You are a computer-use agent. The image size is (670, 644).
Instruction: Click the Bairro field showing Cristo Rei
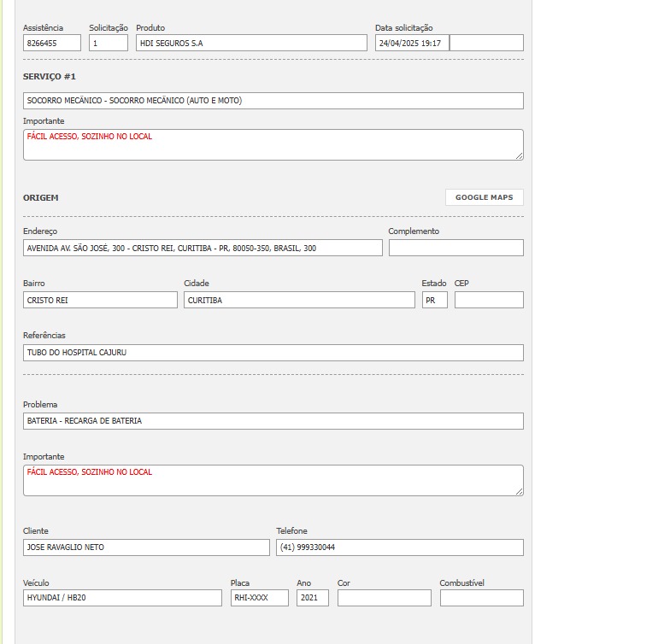[100, 300]
